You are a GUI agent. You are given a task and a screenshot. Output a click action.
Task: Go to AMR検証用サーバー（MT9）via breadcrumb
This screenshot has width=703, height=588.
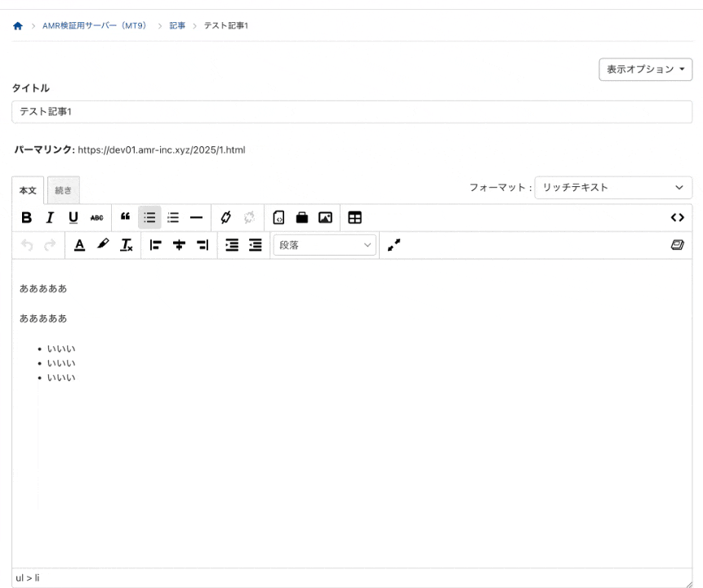pyautogui.click(x=92, y=25)
